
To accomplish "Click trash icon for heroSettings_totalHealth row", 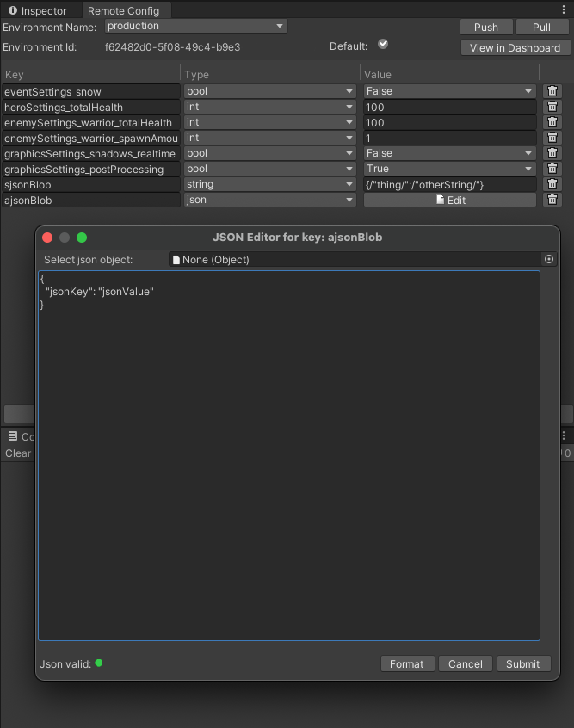I will tap(552, 107).
